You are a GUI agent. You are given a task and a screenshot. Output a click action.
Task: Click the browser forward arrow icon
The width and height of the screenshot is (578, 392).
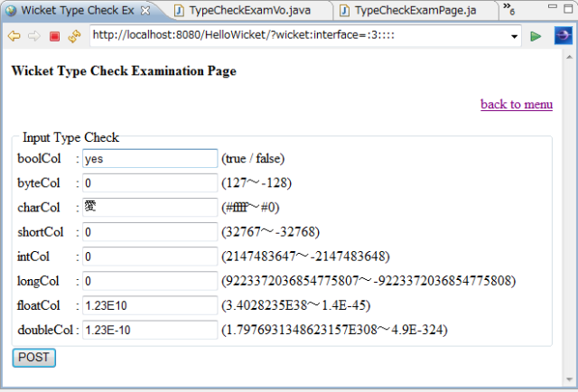tap(33, 36)
